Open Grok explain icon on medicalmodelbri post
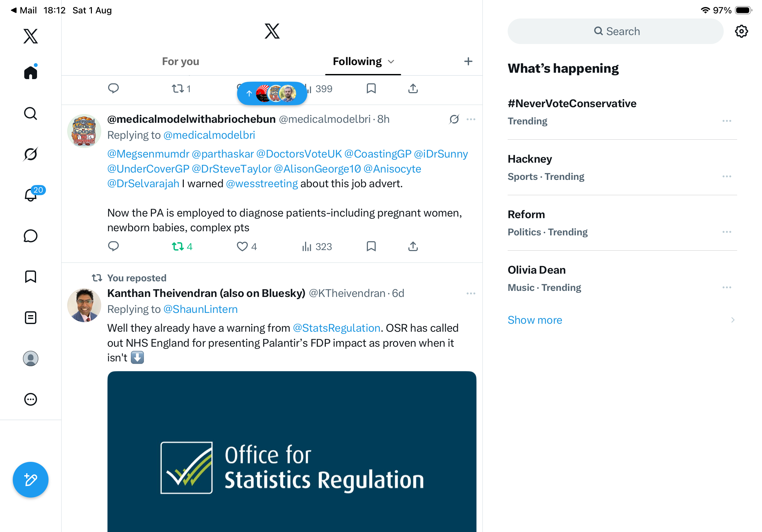The width and height of the screenshot is (762, 532). [454, 119]
